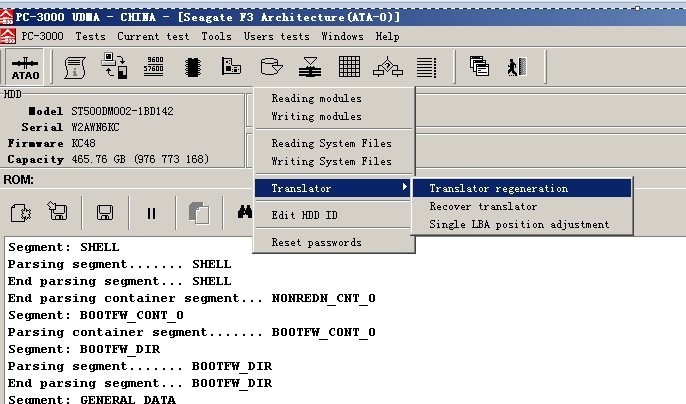Open the Users tests menu
Screen dimensions: 686x404
[276, 36]
